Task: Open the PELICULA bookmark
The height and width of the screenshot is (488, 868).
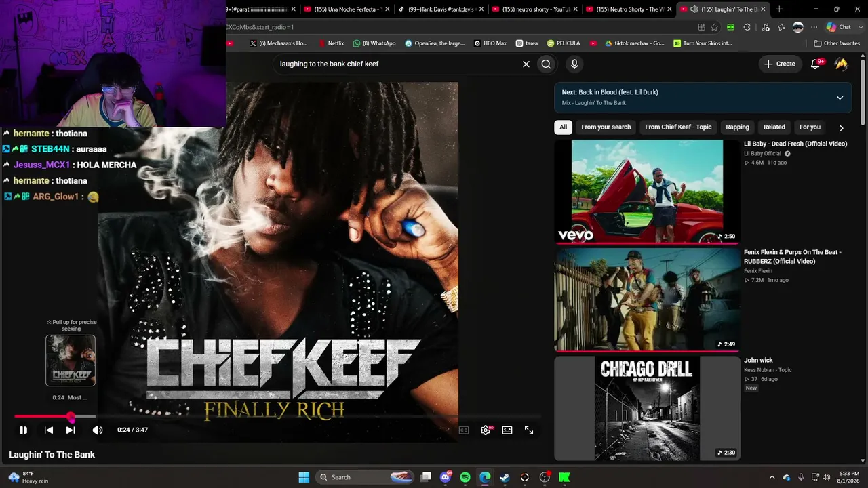Action: (x=563, y=43)
